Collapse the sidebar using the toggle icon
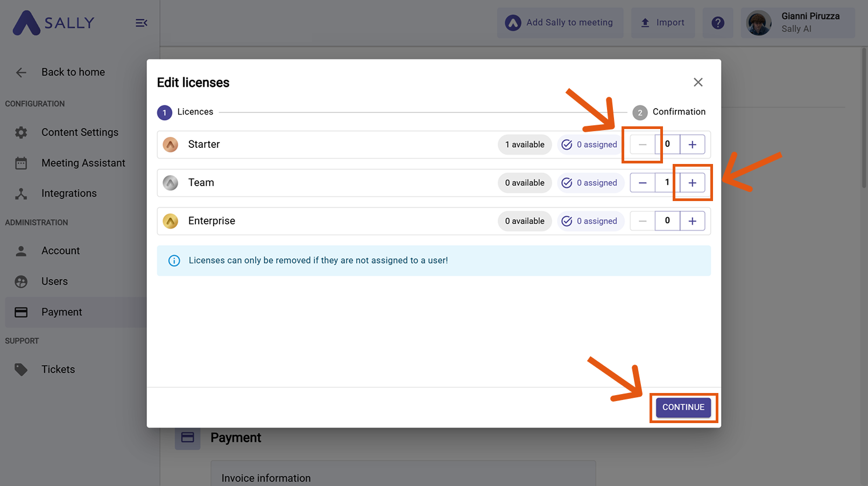Image resolution: width=868 pixels, height=486 pixels. click(141, 23)
